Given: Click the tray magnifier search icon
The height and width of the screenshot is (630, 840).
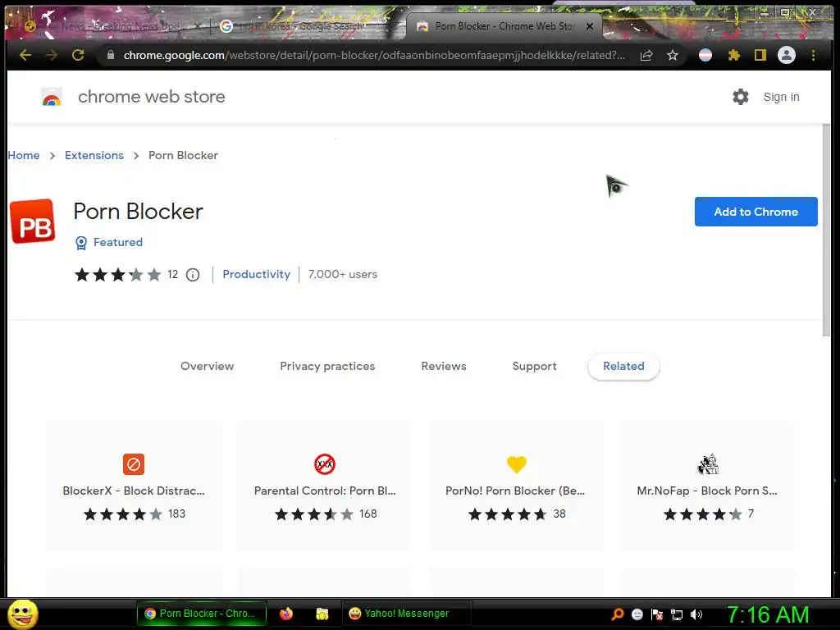Looking at the screenshot, I should pyautogui.click(x=618, y=614).
